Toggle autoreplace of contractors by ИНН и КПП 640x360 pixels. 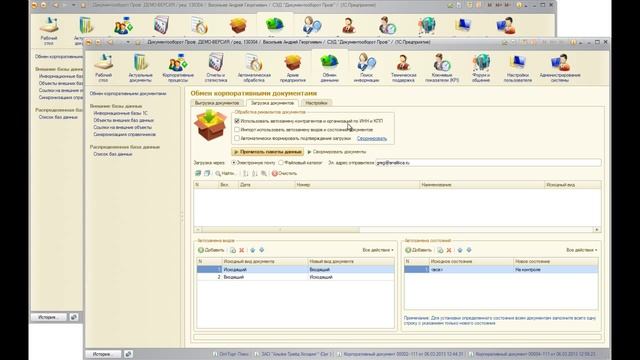[x=237, y=121]
